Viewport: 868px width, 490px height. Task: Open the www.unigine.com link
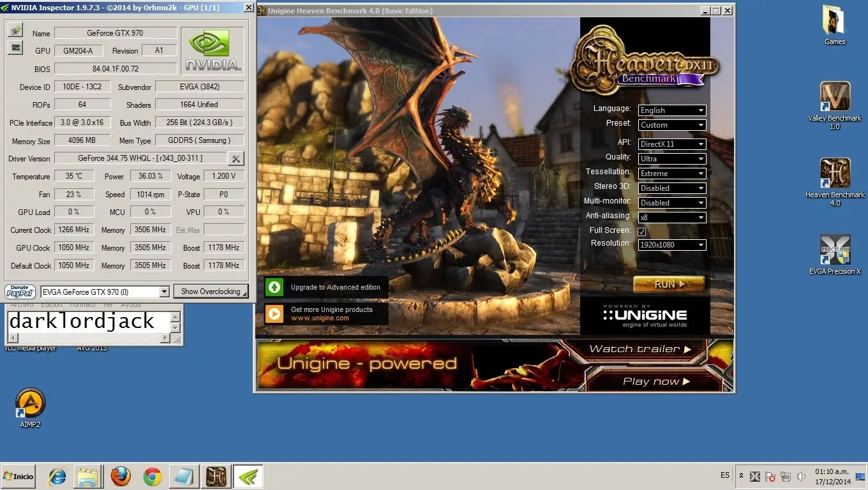click(320, 318)
